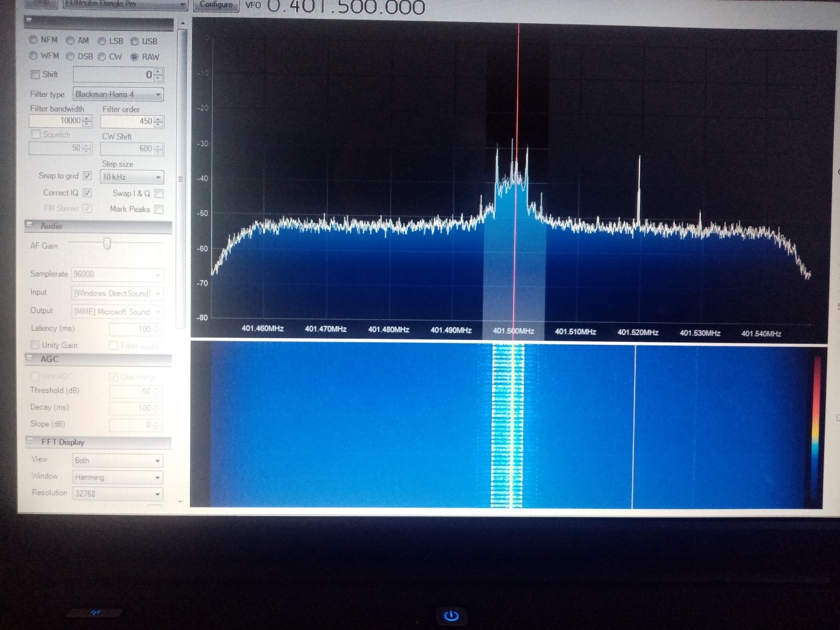This screenshot has height=630, width=840.
Task: Click the Configure button
Action: point(216,5)
